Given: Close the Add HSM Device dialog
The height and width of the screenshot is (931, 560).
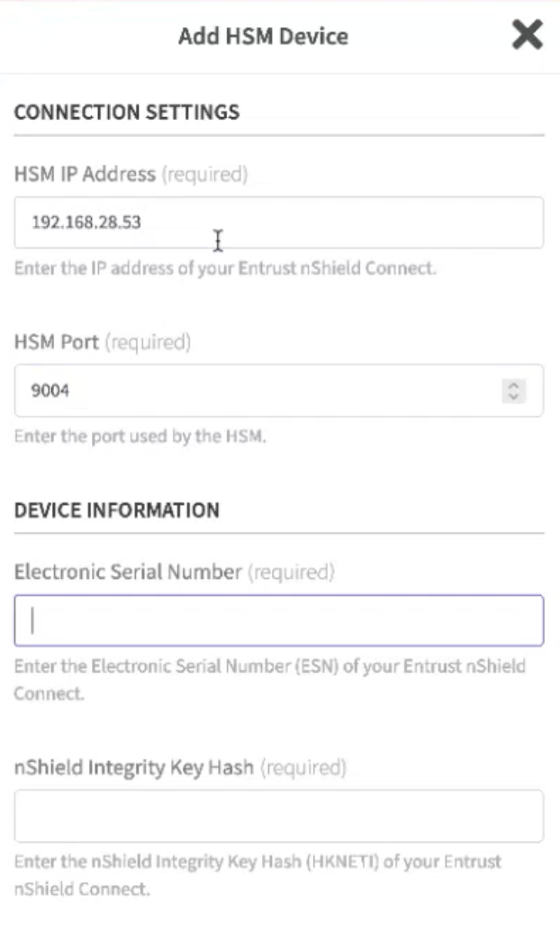Looking at the screenshot, I should [527, 36].
